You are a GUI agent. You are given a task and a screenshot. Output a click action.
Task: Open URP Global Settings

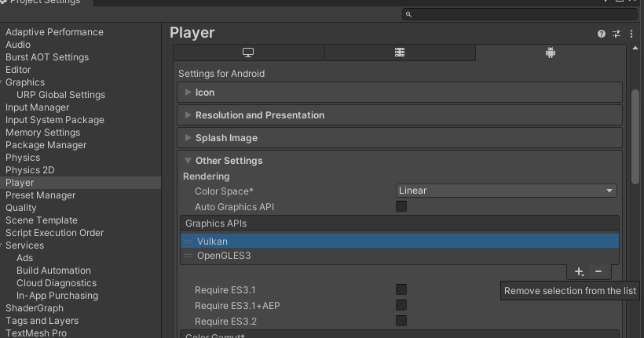(x=60, y=95)
